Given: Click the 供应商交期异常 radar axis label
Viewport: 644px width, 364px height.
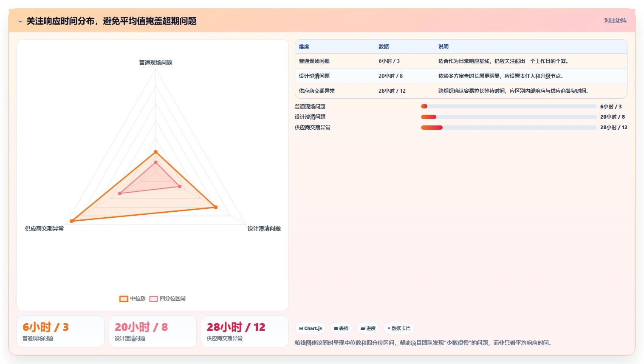Looking at the screenshot, I should [45, 228].
